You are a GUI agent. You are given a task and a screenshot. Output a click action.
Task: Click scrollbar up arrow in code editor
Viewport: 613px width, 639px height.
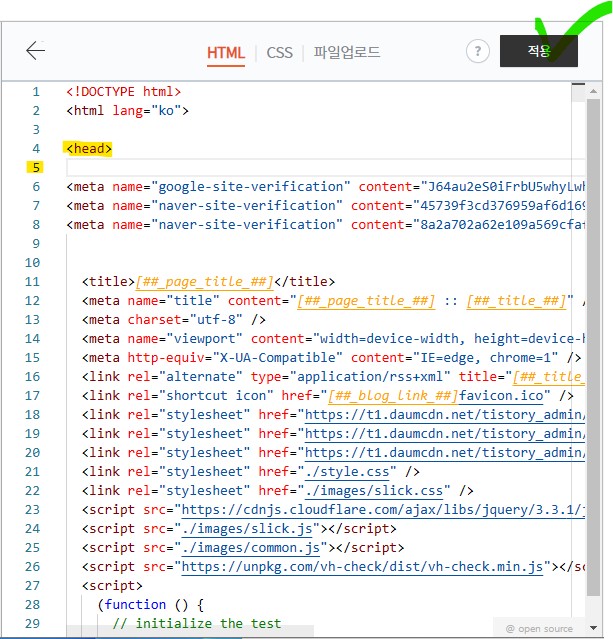coord(593,91)
